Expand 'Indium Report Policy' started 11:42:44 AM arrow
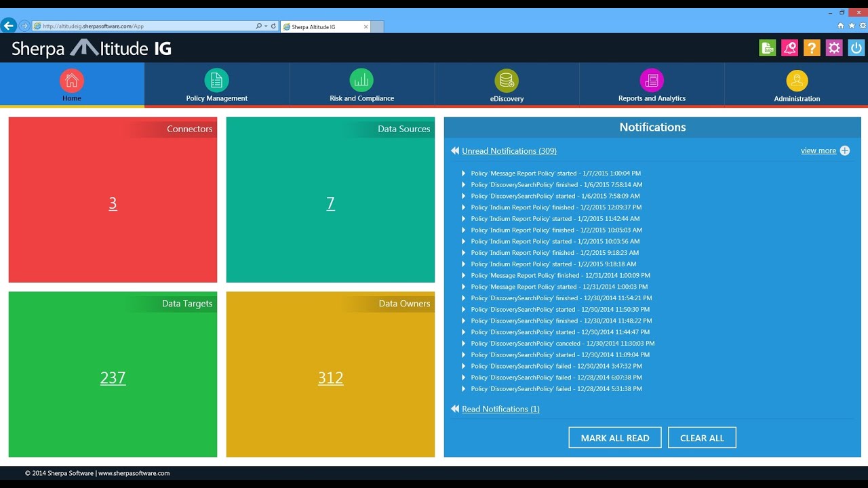Screen dimensions: 868x488 coord(464,219)
